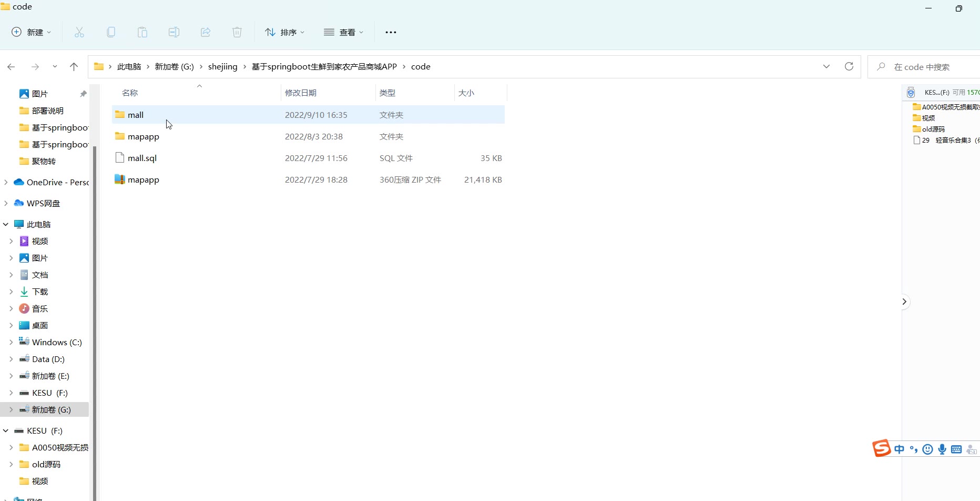Sort by the 修改日期 column header
The height and width of the screenshot is (501, 980).
click(x=301, y=93)
